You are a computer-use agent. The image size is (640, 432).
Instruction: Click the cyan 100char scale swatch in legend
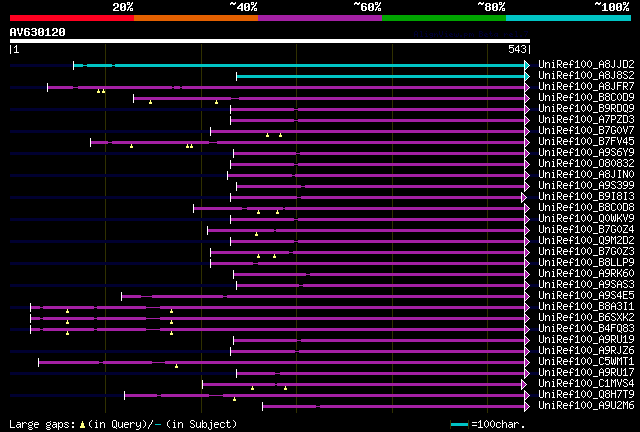(459, 425)
